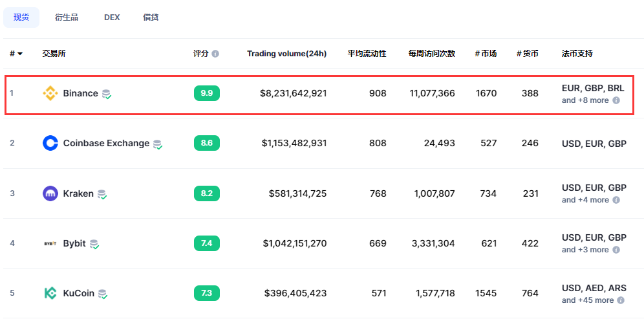The height and width of the screenshot is (319, 644).
Task: Click the info icon after KuCoin's +45 more
Action: tap(621, 300)
